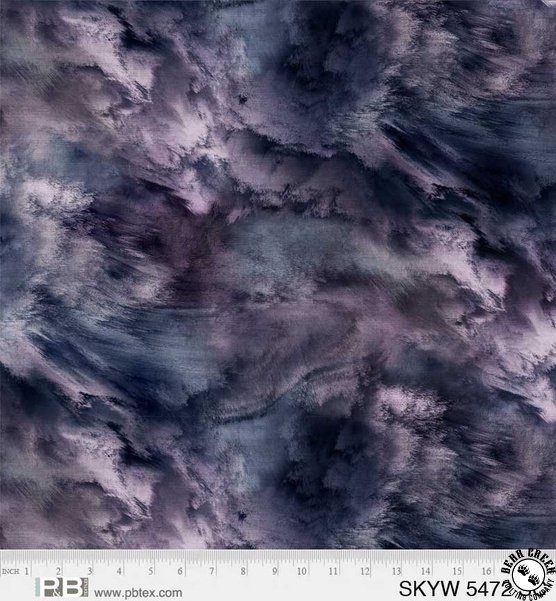The image size is (556, 601).
Task: Click the 6 inch mark on ruler
Action: point(180,571)
